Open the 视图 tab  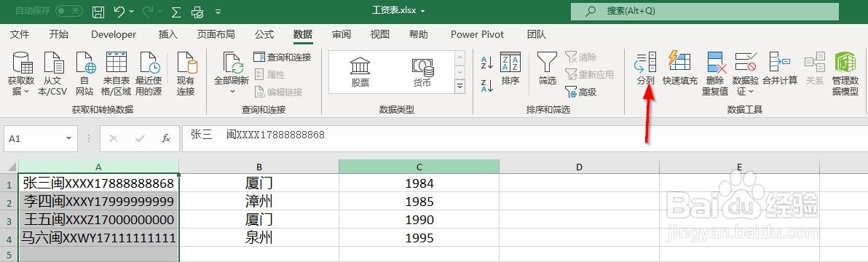pyautogui.click(x=380, y=34)
